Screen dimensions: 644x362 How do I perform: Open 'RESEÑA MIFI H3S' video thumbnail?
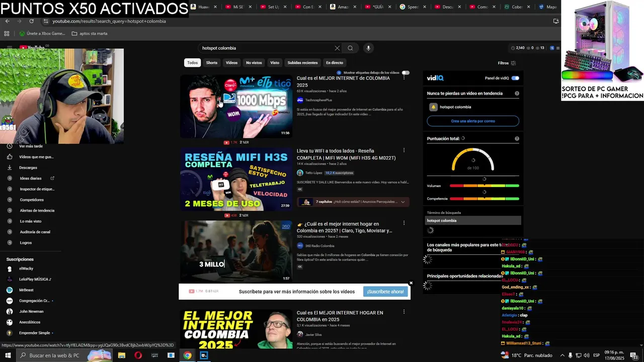point(236,179)
